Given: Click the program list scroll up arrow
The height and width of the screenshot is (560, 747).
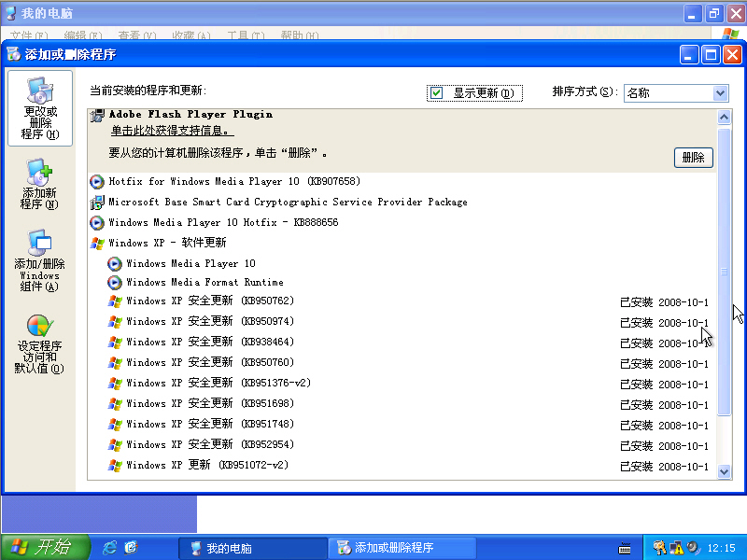Looking at the screenshot, I should point(725,118).
